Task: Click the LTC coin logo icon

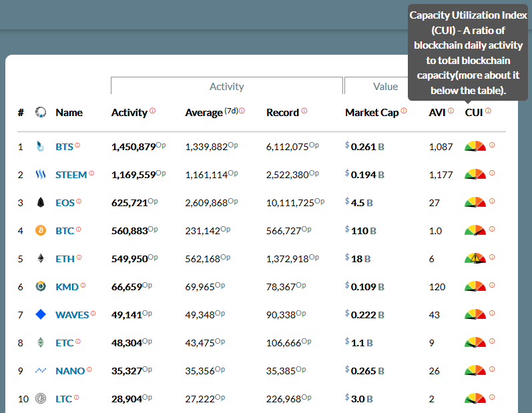Action: click(41, 398)
